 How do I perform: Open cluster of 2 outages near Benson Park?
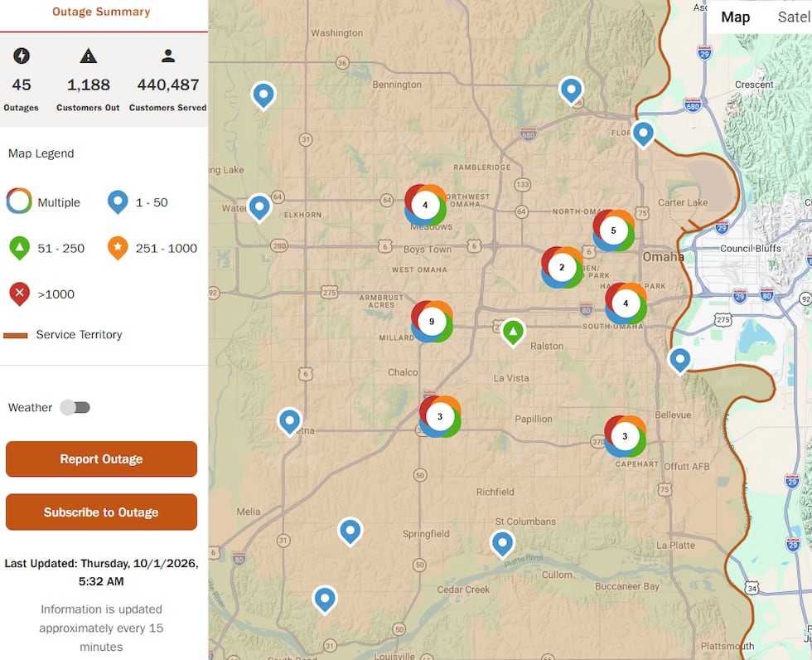[x=562, y=267]
